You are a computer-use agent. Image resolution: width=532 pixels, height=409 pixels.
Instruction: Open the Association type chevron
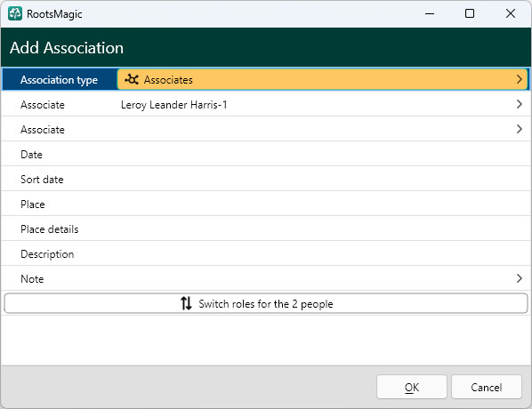tap(519, 79)
